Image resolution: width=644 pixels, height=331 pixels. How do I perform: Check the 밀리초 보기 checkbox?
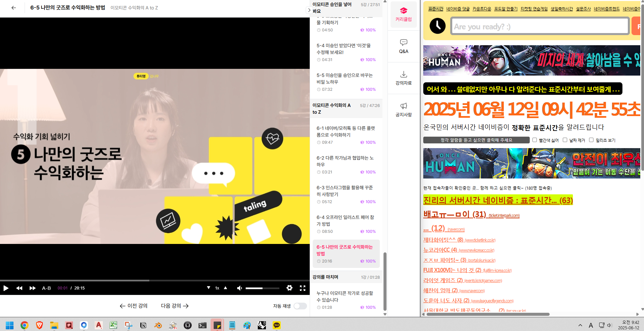(591, 140)
